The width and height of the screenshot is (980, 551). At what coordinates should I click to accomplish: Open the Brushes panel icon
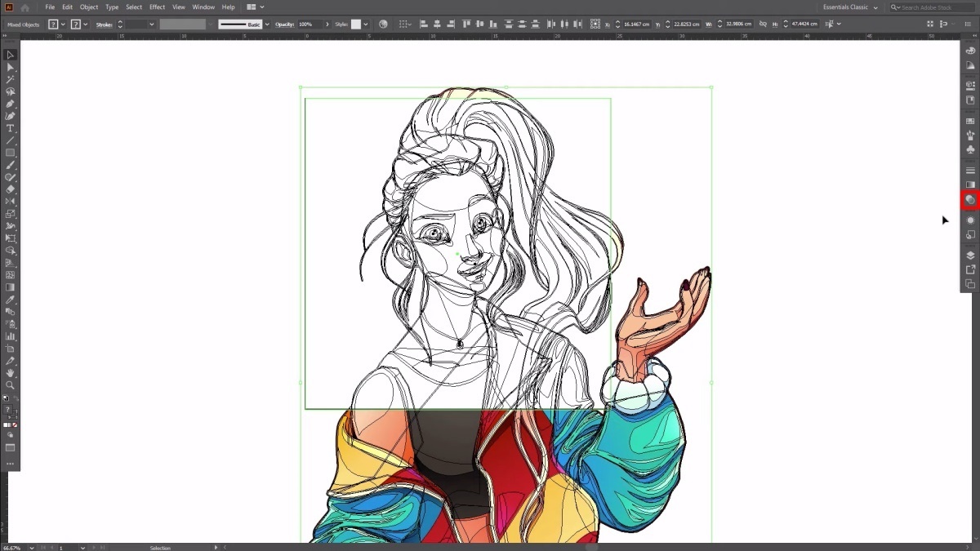970,136
